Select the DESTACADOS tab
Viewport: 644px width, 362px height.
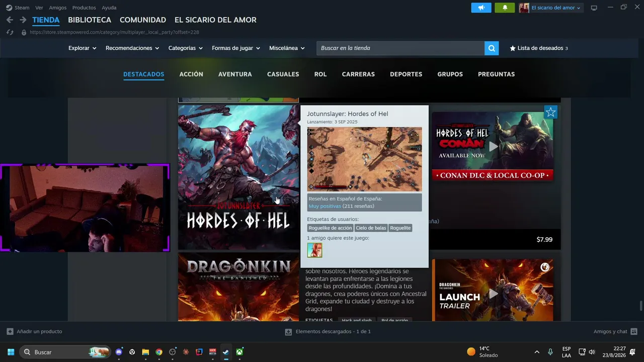(x=144, y=74)
